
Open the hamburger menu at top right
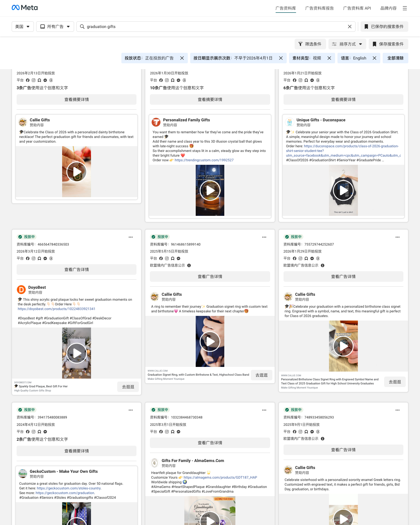tap(405, 8)
